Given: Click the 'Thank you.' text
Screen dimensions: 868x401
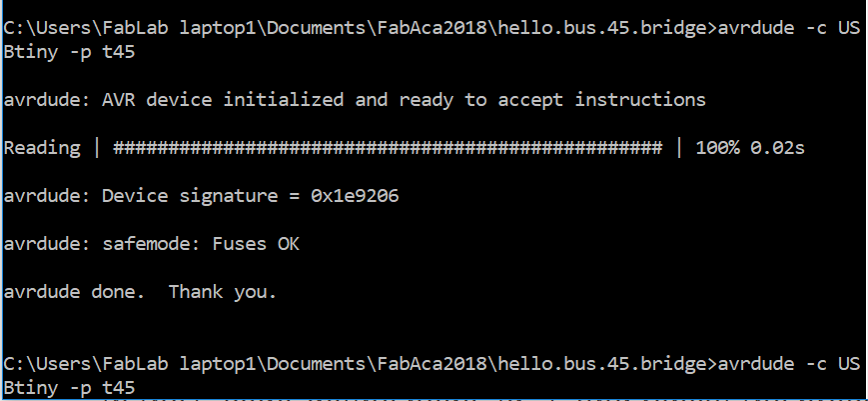Looking at the screenshot, I should 222,292.
